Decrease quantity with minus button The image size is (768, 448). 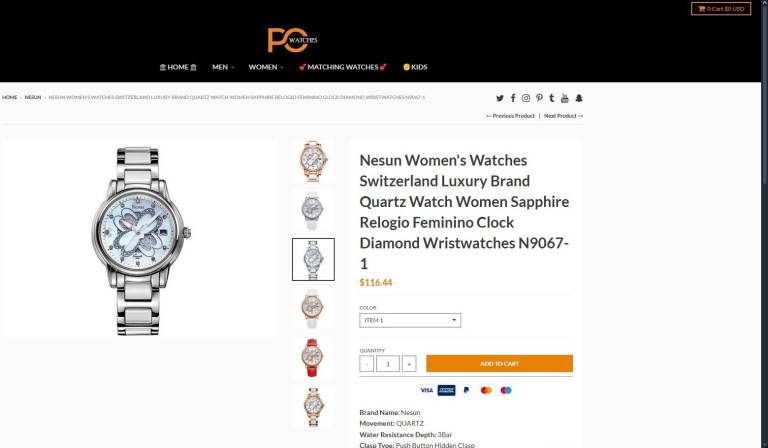click(x=366, y=363)
